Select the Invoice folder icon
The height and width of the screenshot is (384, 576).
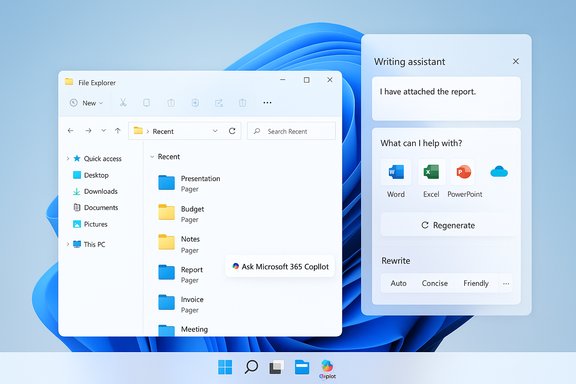(166, 303)
